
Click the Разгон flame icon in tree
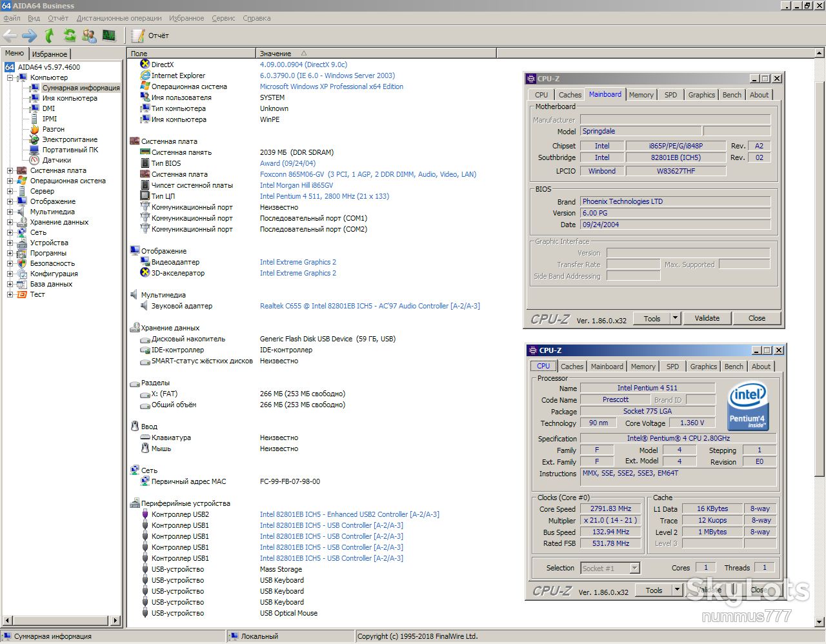tap(35, 129)
